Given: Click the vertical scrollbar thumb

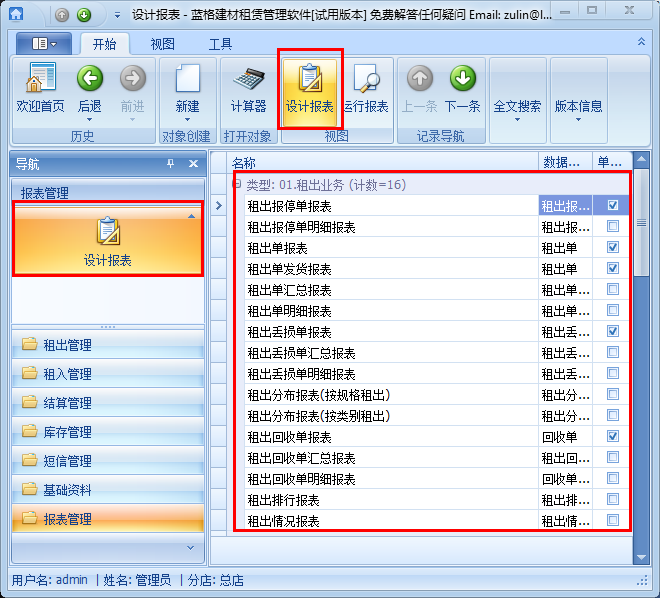Looking at the screenshot, I should (641, 223).
